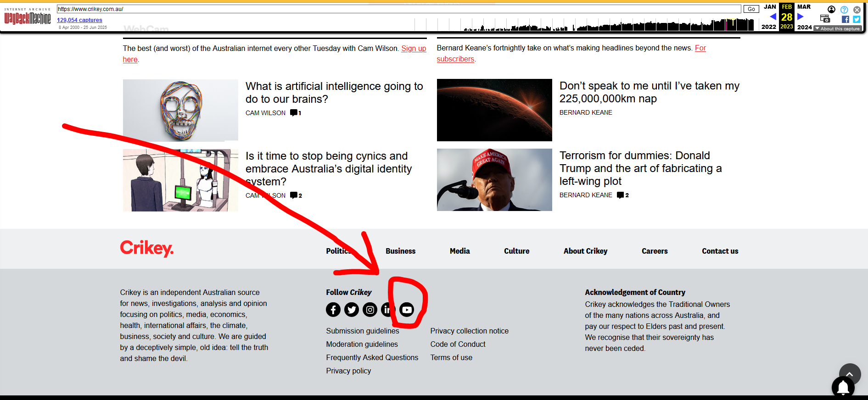868x400 pixels.
Task: Click the Wayback Machine help question mark icon
Action: tap(844, 10)
